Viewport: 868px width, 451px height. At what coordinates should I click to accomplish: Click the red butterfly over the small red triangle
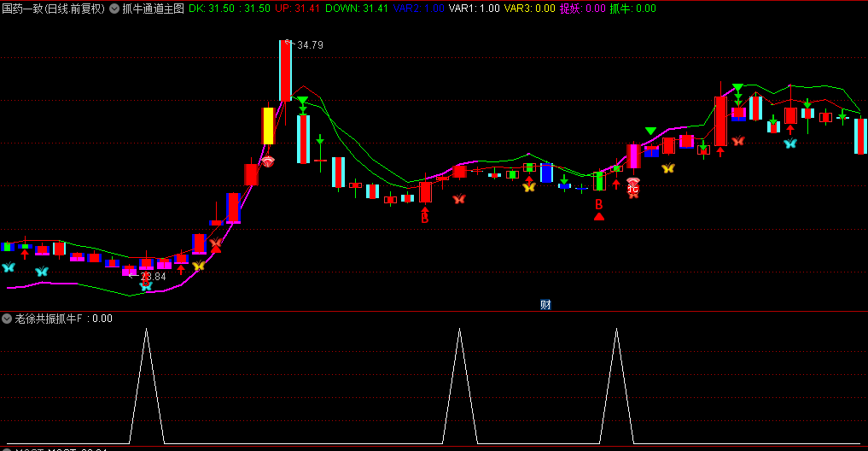(216, 243)
